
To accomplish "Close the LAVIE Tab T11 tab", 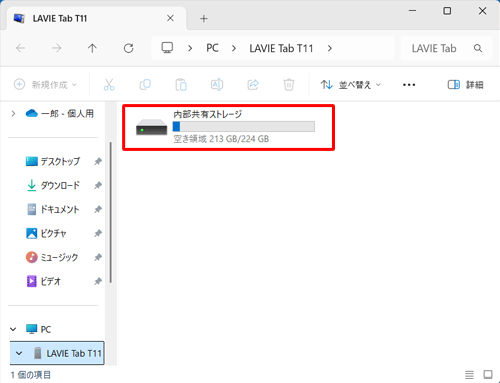I will [x=170, y=18].
